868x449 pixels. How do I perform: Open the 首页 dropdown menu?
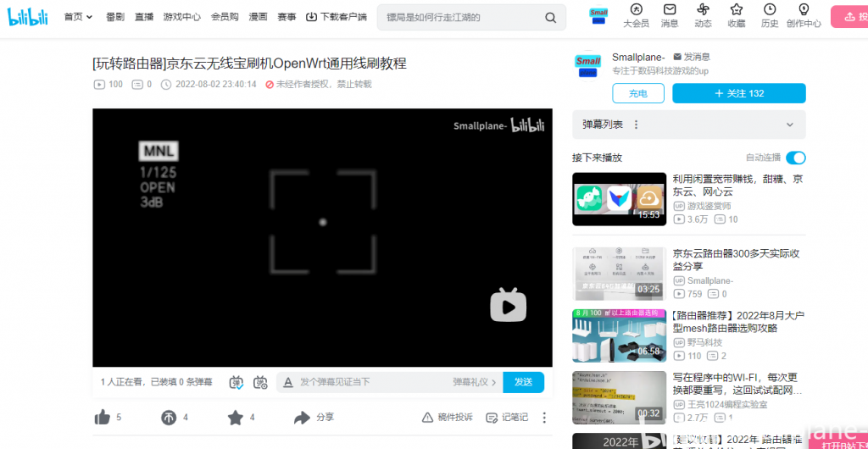click(x=78, y=17)
